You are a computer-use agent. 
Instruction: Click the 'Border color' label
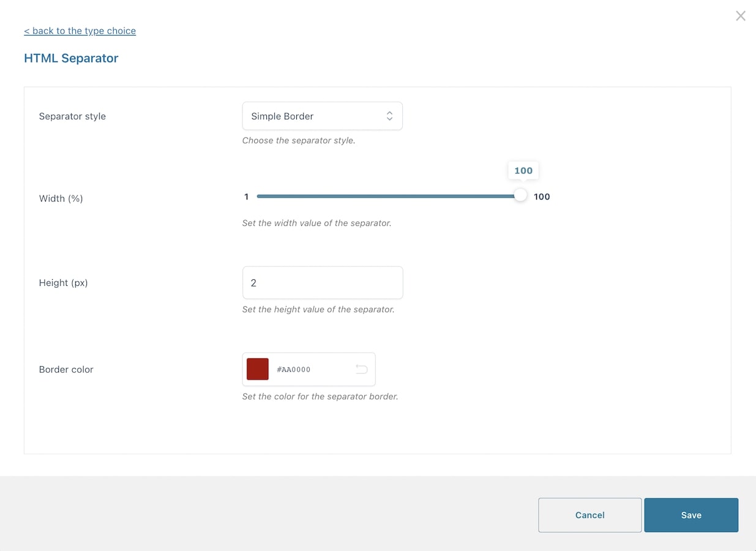[66, 369]
